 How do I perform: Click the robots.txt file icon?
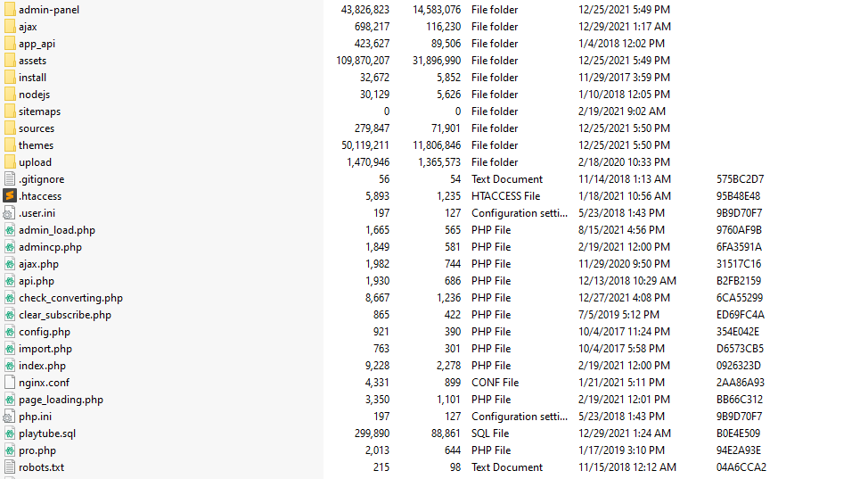coord(10,467)
